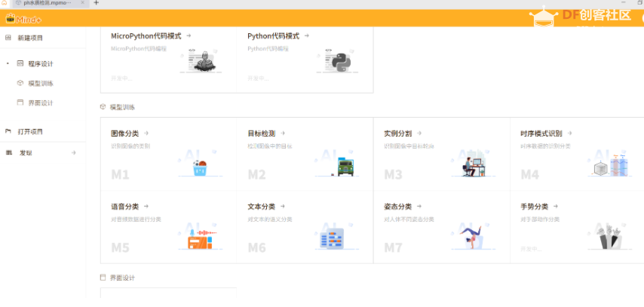644x307 pixels.
Task: Open a new tab with the plus button
Action: click(x=96, y=3)
